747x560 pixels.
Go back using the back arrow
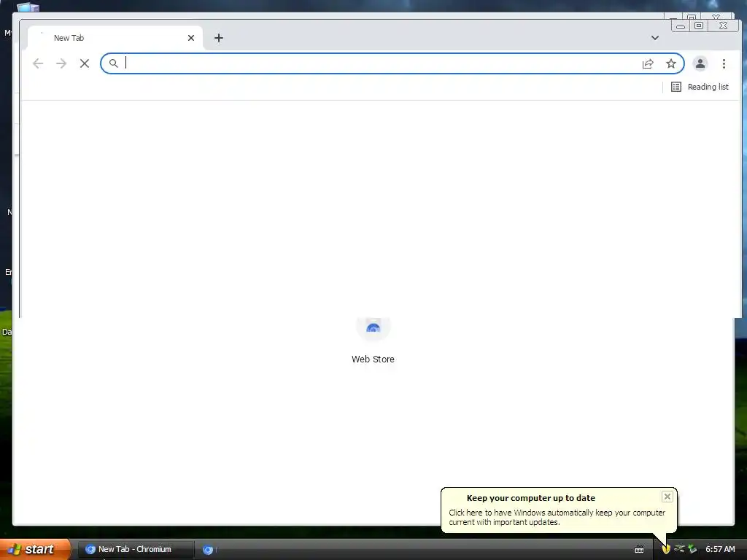[38, 63]
